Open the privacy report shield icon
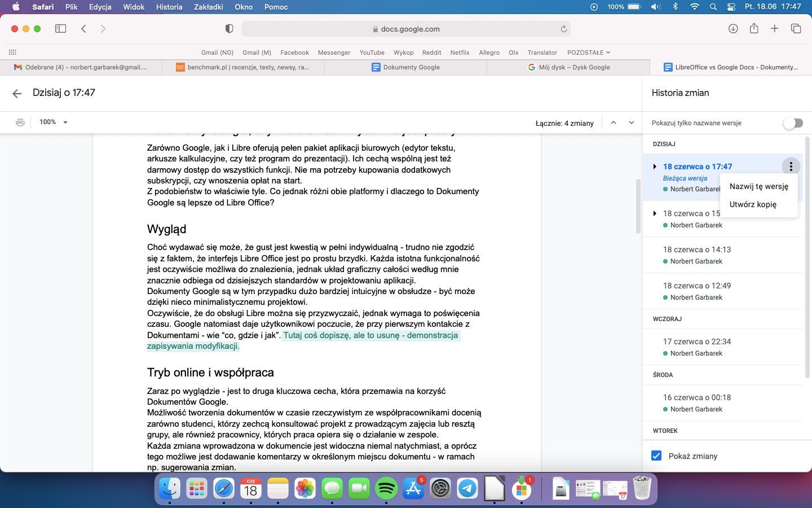812x508 pixels. tap(229, 29)
